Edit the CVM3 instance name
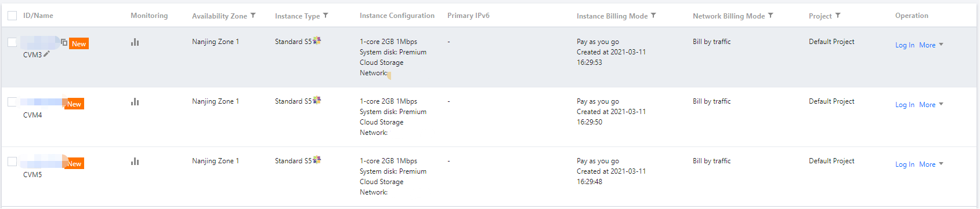The height and width of the screenshot is (209, 980). point(46,54)
